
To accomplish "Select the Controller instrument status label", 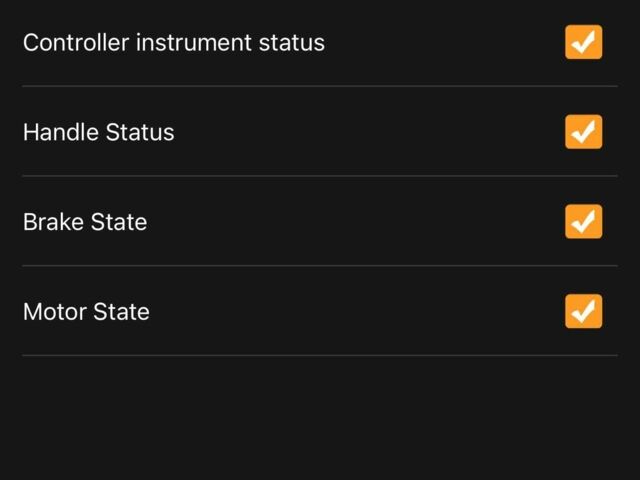I will click(174, 42).
